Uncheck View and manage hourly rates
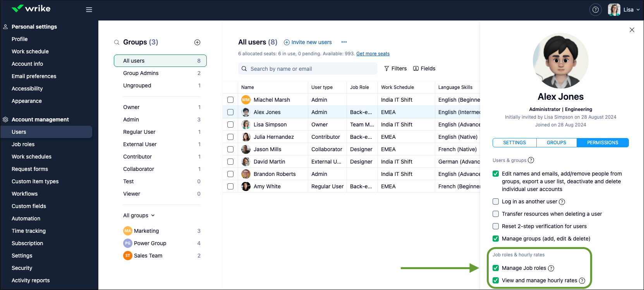644x290 pixels. click(x=496, y=280)
